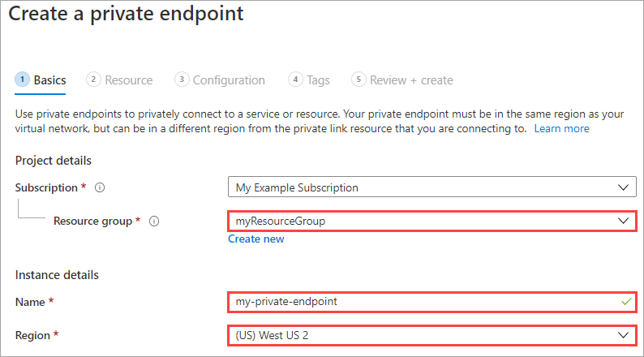The width and height of the screenshot is (644, 357).
Task: Click the step 2 Resource number circle
Action: coord(94,80)
